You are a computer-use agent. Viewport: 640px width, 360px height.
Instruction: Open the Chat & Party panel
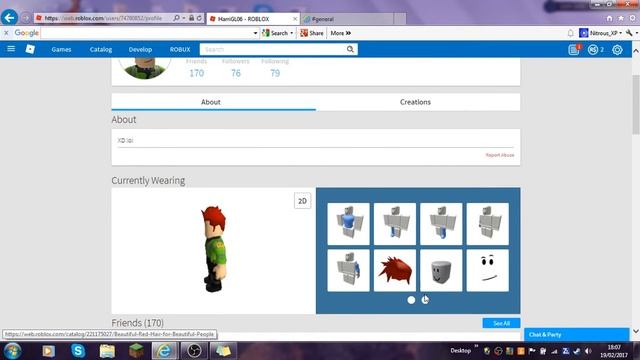(576, 335)
